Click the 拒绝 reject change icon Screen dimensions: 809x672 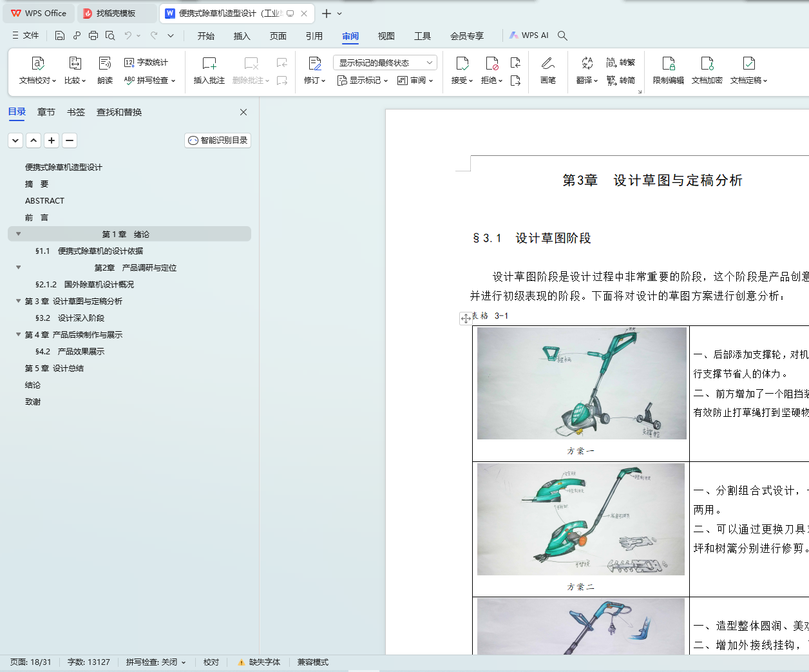coord(492,63)
